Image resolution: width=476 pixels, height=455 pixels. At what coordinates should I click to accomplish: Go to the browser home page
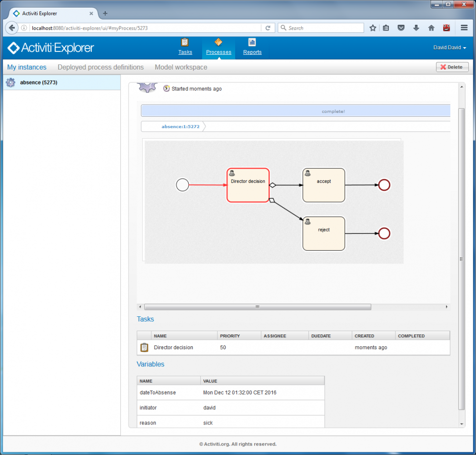[x=431, y=28]
